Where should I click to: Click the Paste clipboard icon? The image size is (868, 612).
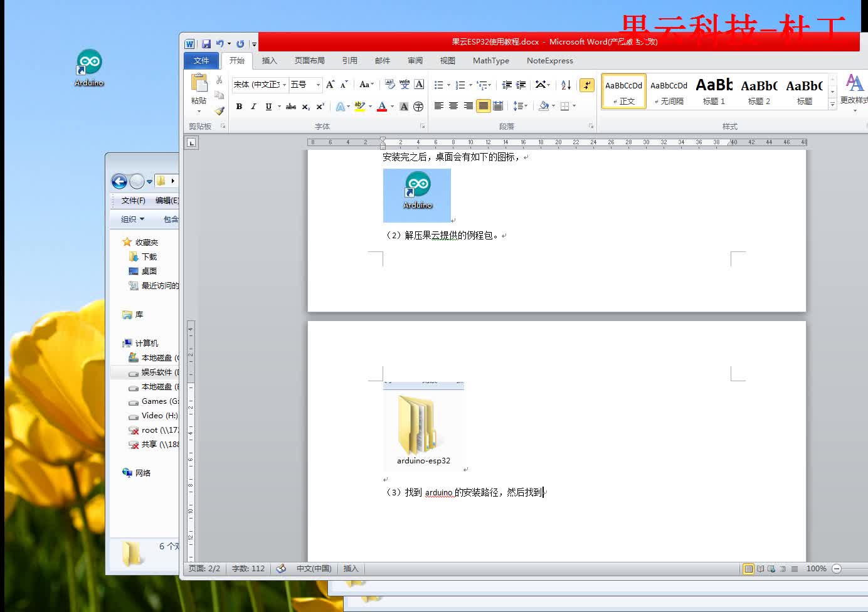coord(199,83)
